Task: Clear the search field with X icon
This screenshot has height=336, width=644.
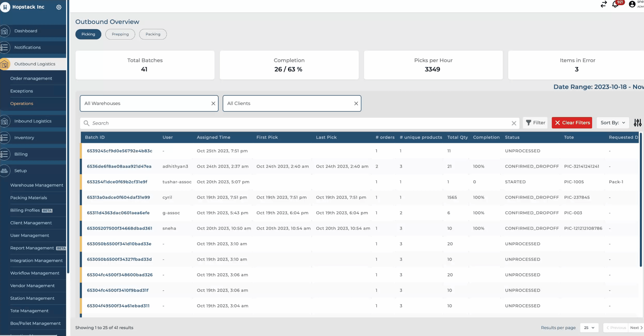Action: coord(514,123)
